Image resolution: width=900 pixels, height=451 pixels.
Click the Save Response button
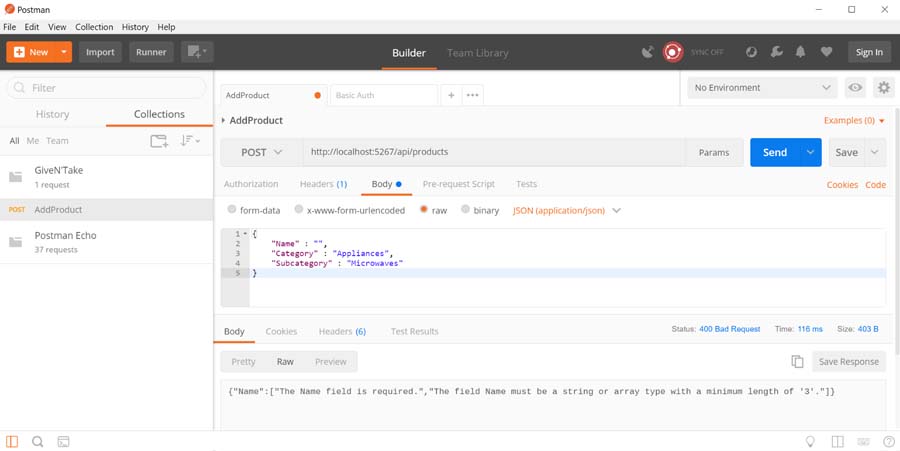pyautogui.click(x=848, y=362)
